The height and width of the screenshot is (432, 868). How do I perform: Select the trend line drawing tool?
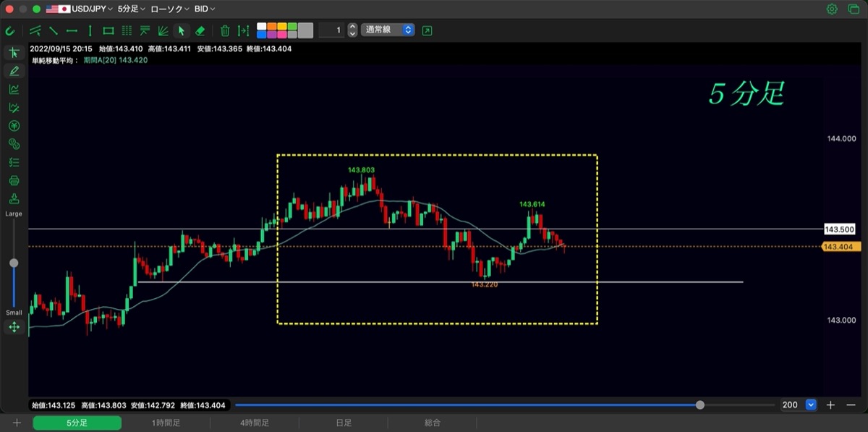(54, 30)
